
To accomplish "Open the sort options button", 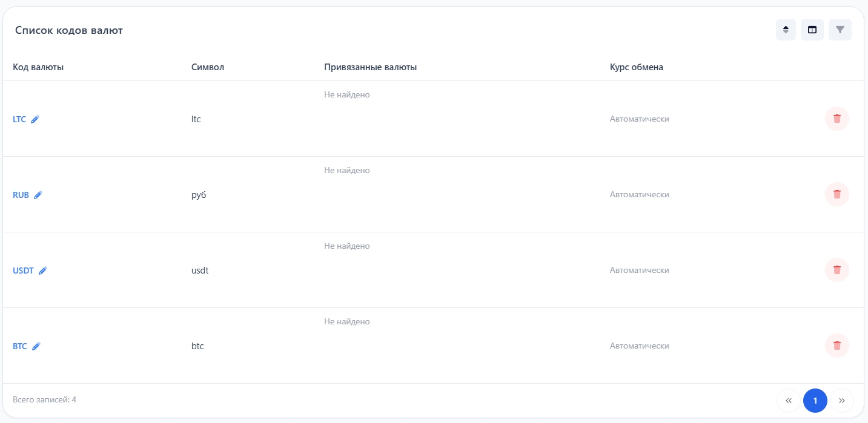I will click(786, 30).
